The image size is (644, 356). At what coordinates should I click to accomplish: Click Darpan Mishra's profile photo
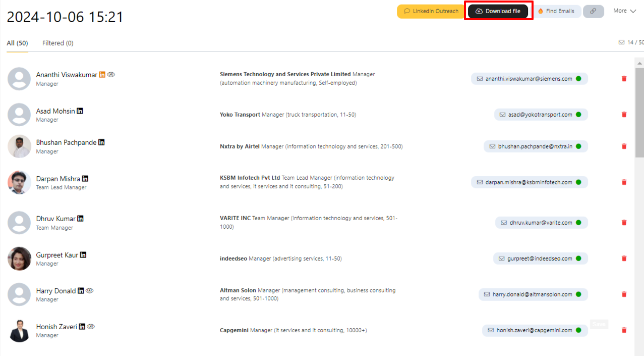coord(19,182)
